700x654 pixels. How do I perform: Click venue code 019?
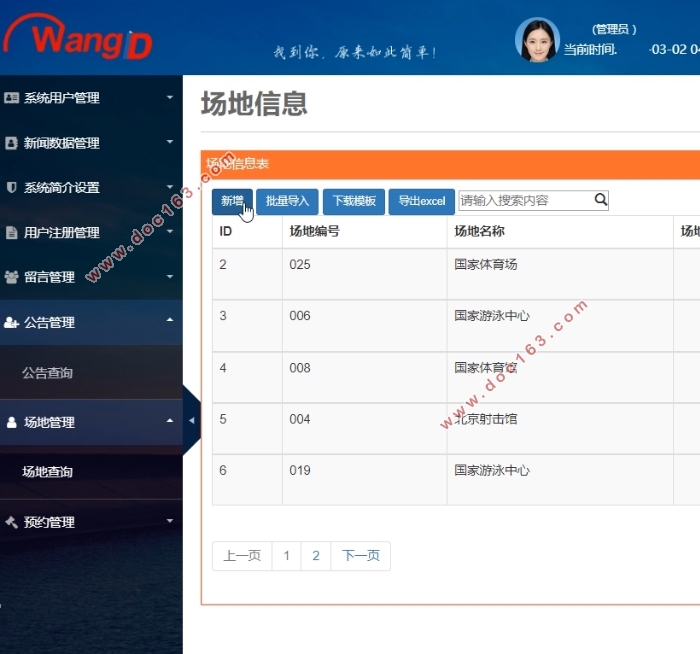[x=300, y=470]
